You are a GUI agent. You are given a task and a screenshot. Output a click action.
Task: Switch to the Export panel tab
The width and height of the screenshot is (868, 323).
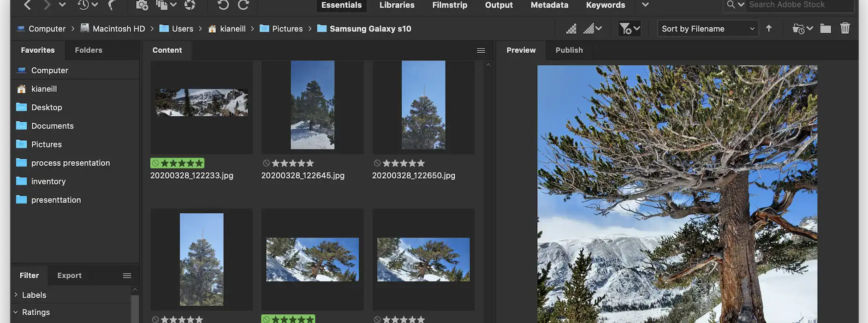[69, 275]
